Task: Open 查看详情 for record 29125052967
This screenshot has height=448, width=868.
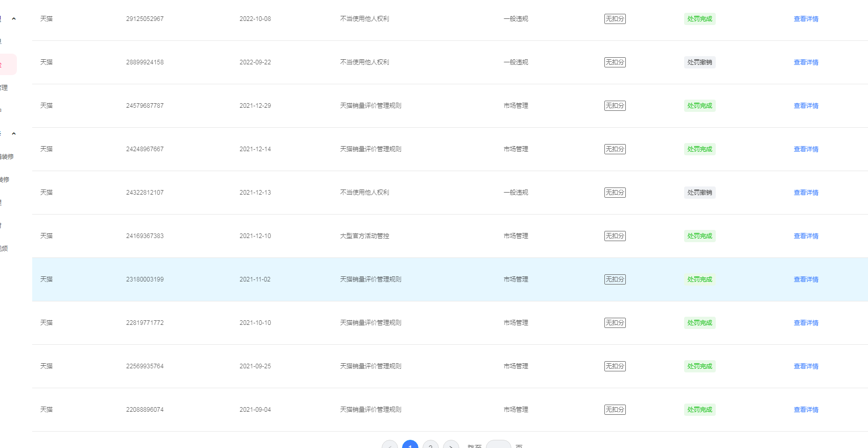Action: tap(806, 19)
